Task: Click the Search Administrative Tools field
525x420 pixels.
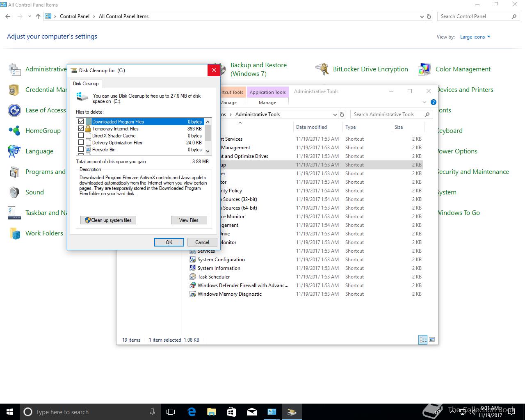Action: 392,114
